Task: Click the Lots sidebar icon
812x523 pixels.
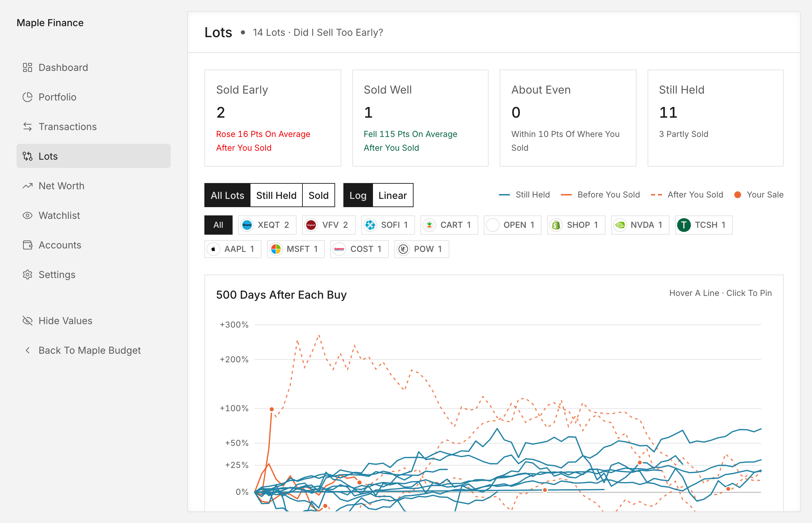Action: point(28,156)
